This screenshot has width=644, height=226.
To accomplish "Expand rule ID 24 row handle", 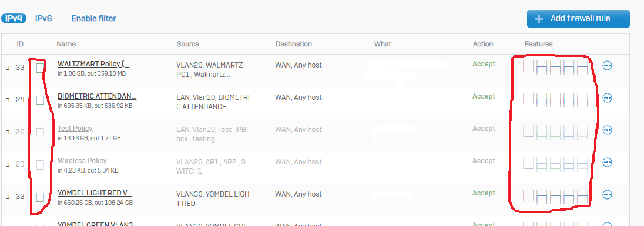I will 8,100.
